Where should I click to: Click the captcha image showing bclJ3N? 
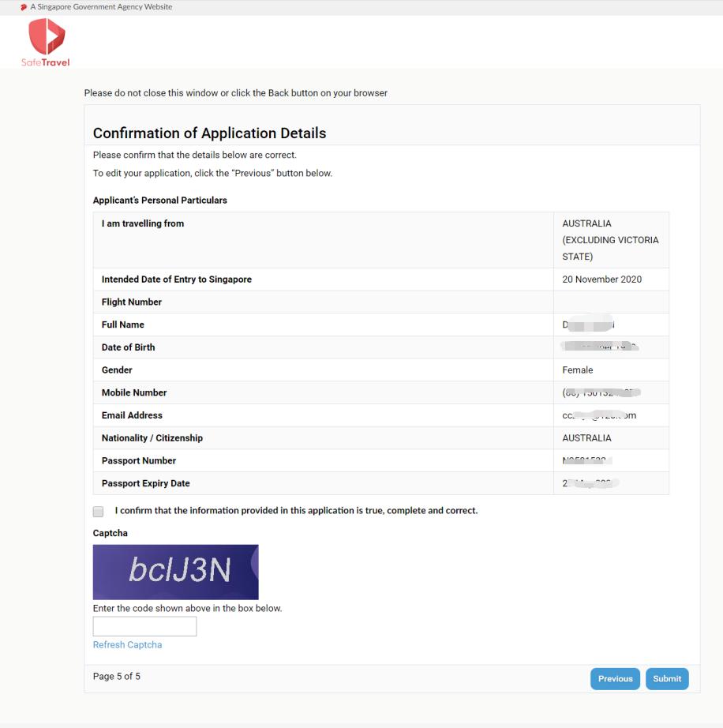(x=175, y=572)
